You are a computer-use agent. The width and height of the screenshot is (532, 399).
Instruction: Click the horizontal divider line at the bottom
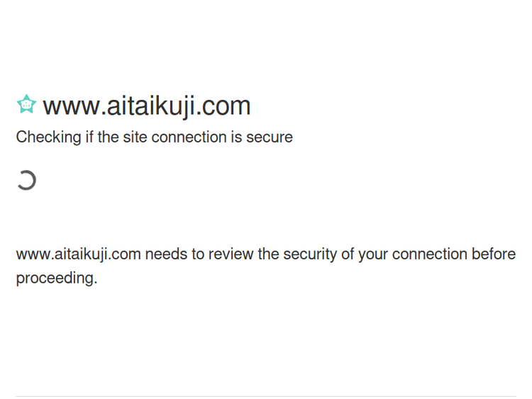point(265,396)
